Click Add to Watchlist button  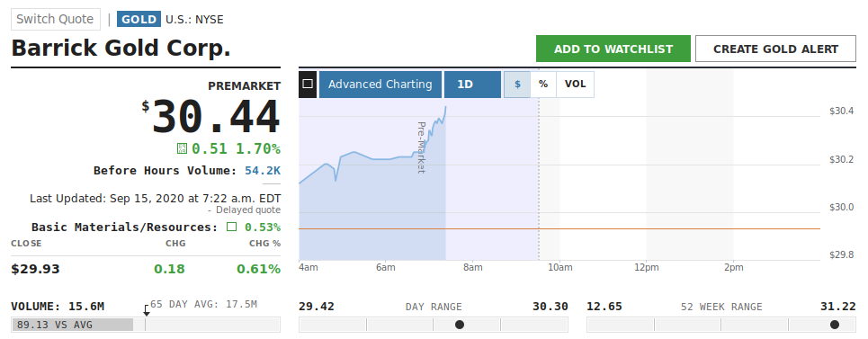click(x=613, y=49)
